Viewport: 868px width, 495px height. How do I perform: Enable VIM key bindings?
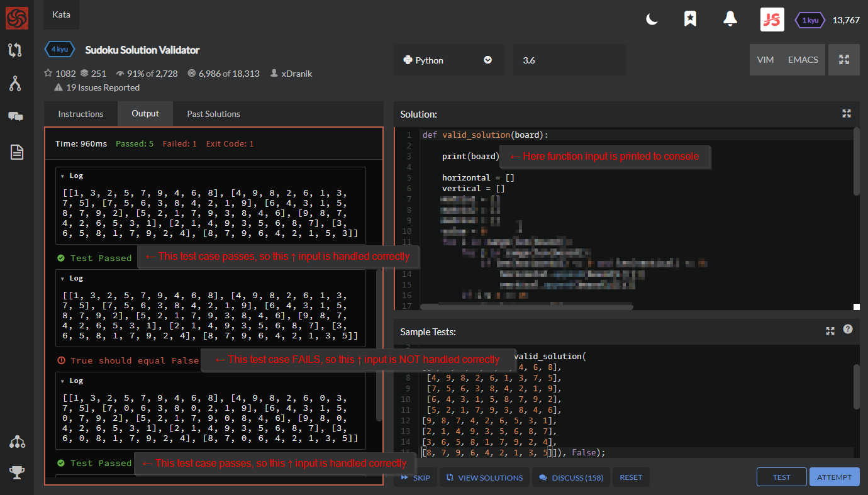point(765,60)
